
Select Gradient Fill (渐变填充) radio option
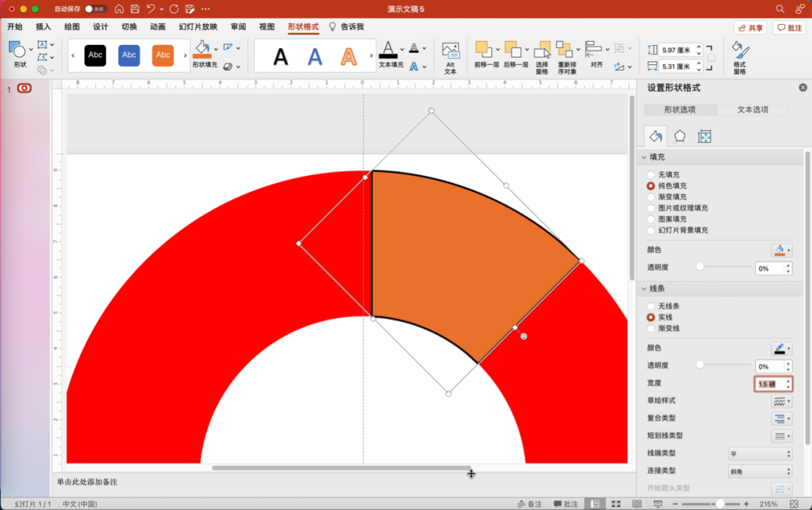click(651, 197)
